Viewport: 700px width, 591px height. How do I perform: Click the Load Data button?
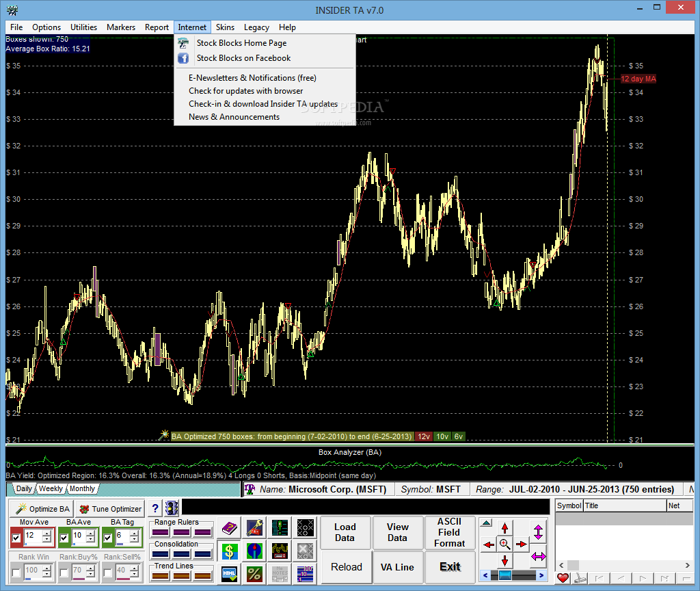tap(345, 532)
